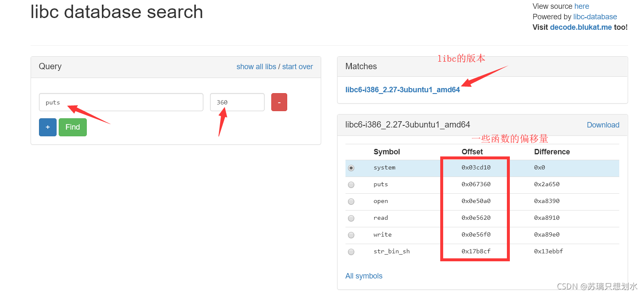Focus the symbol name field containing puts
Screen dimensions: 644x294
click(121, 102)
